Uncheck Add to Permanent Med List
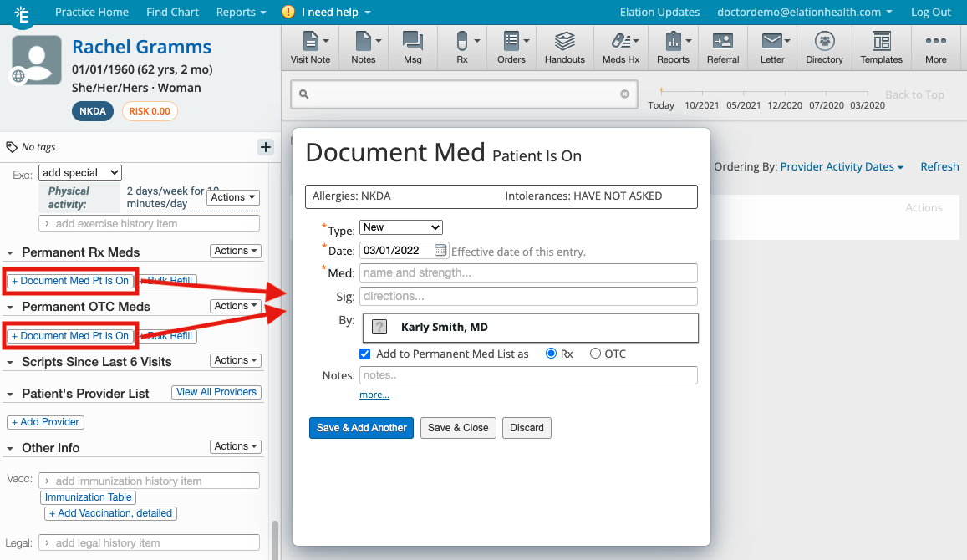 click(364, 354)
